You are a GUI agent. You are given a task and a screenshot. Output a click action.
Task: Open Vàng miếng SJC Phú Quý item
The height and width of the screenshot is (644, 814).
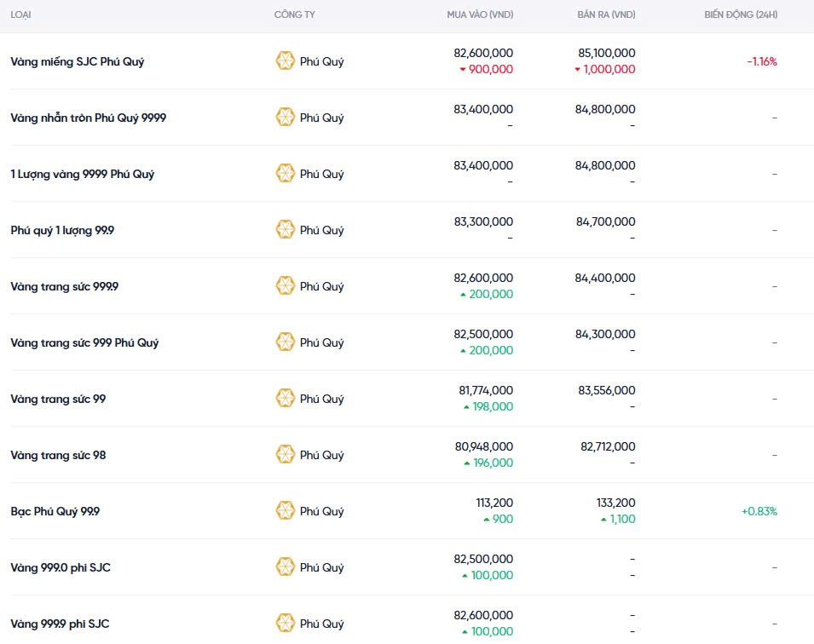[x=78, y=61]
